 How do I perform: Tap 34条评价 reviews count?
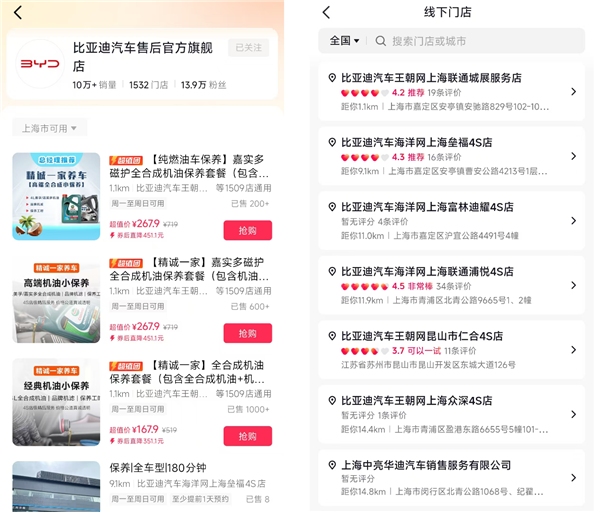454,286
